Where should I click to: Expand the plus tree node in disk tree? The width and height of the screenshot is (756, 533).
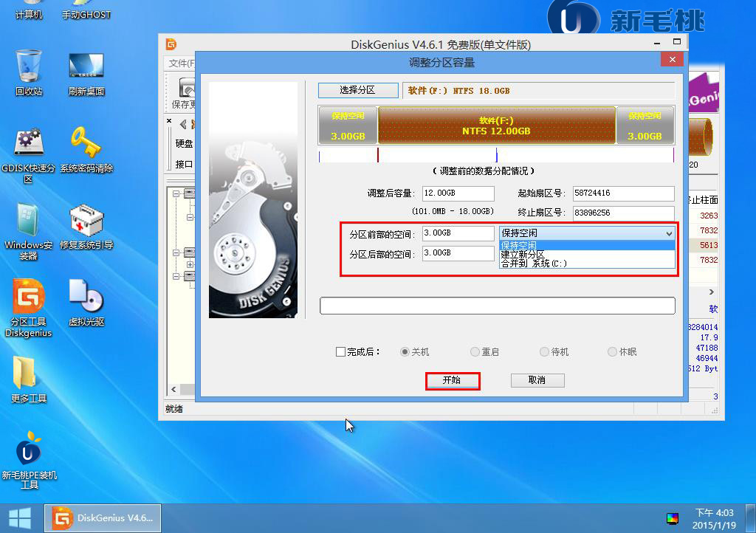click(190, 264)
